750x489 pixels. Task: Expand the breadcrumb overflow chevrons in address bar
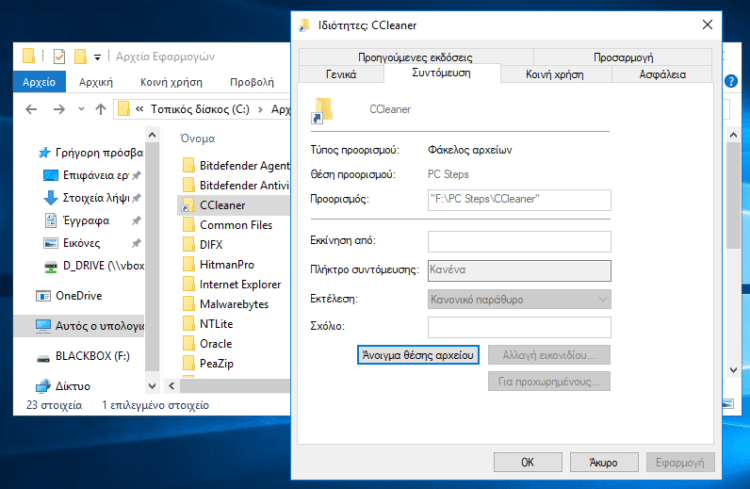pyautogui.click(x=139, y=109)
